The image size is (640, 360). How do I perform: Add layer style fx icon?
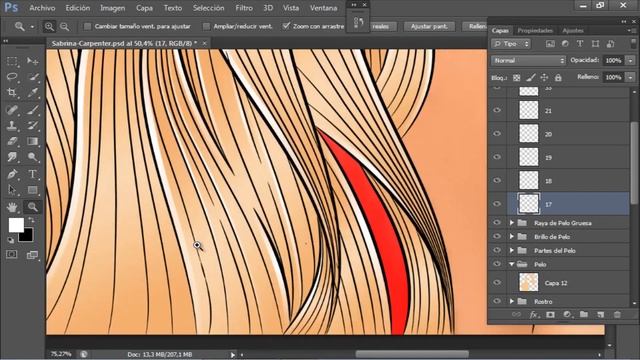(x=533, y=315)
